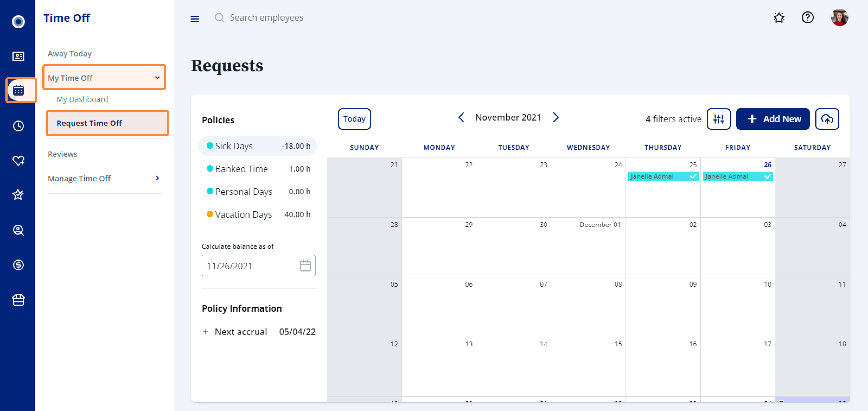Expand Manage Time Off submenu
The width and height of the screenshot is (868, 411).
[x=104, y=178]
